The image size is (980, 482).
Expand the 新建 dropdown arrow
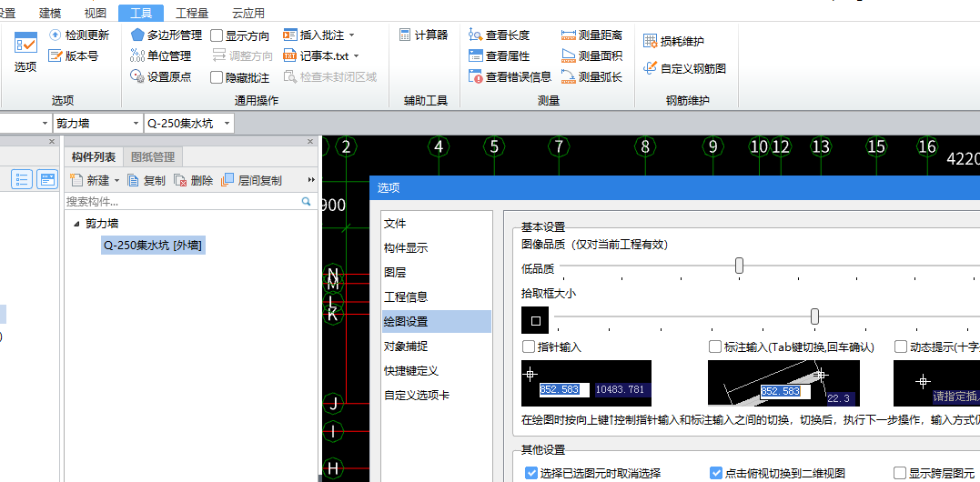coord(116,180)
